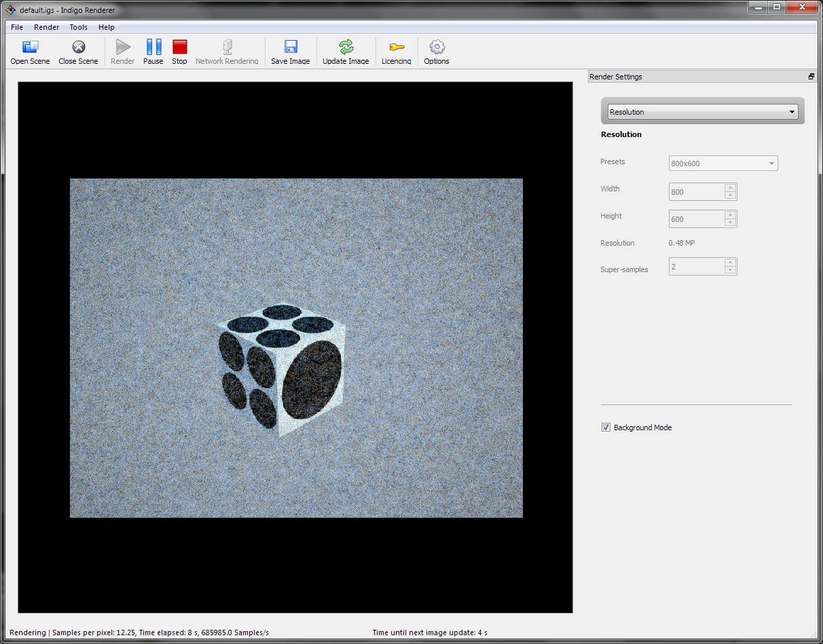This screenshot has height=644, width=823.
Task: Undock the Render Settings panel
Action: coord(811,77)
